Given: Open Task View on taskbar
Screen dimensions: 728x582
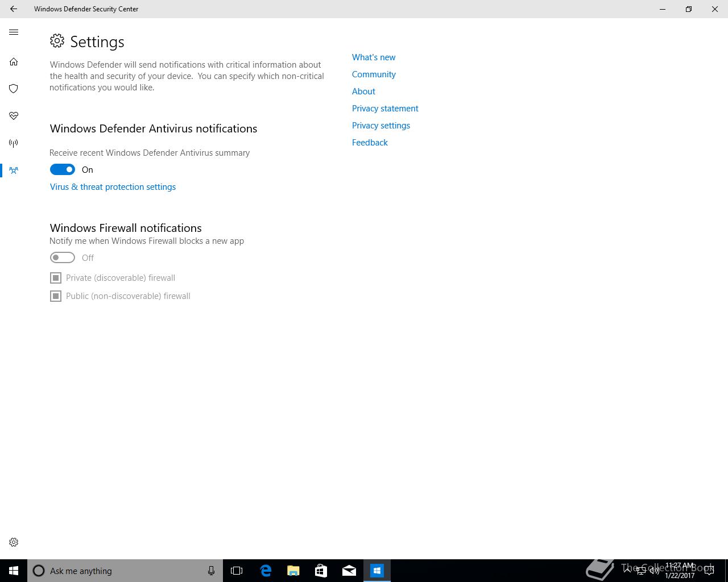Looking at the screenshot, I should (237, 571).
